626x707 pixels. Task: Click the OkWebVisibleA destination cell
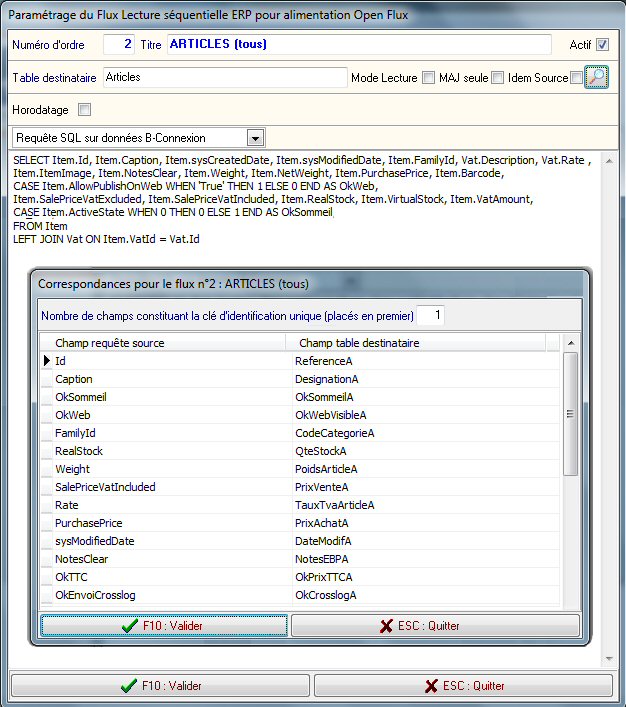[x=426, y=415]
